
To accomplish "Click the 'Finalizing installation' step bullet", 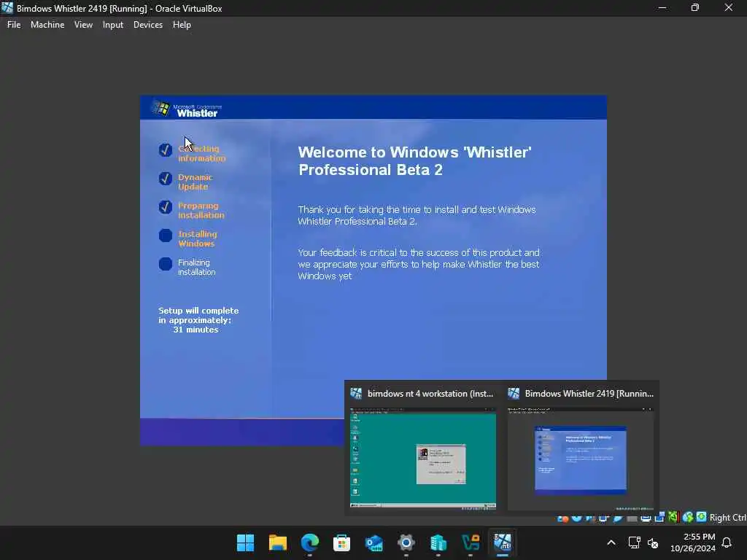I will tap(166, 264).
